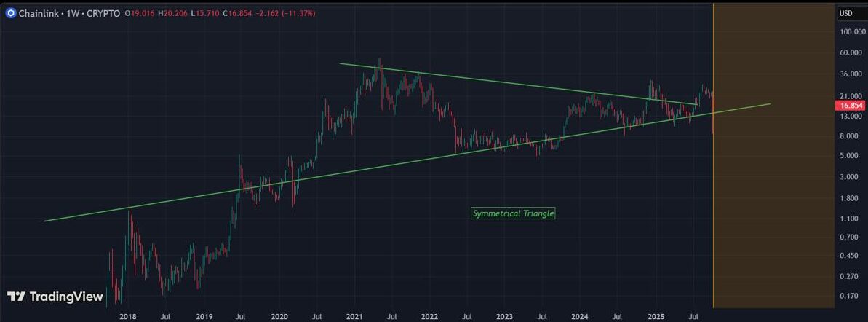Click the 2025 label on time axis
The width and height of the screenshot is (868, 322).
click(x=655, y=317)
